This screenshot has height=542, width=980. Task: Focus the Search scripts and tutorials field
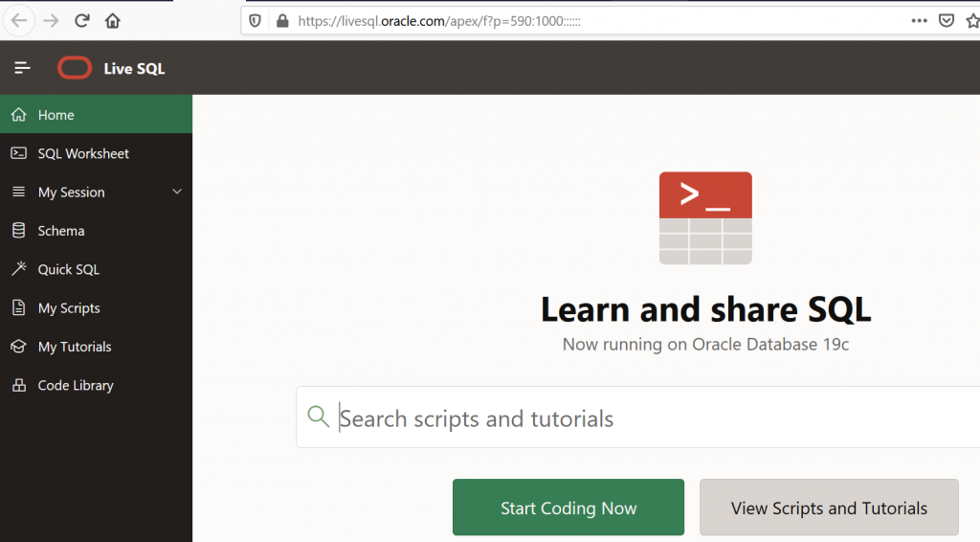pos(638,418)
